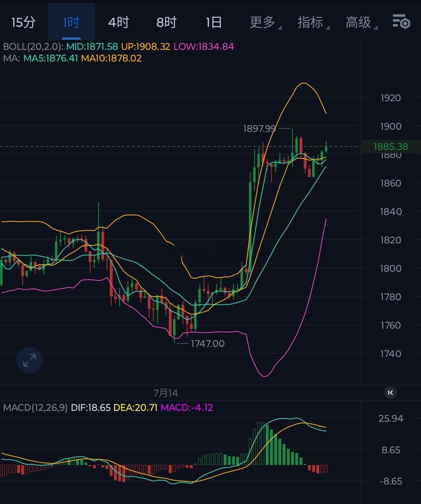
Task: Click the 1860 price axis label
Action: [391, 183]
